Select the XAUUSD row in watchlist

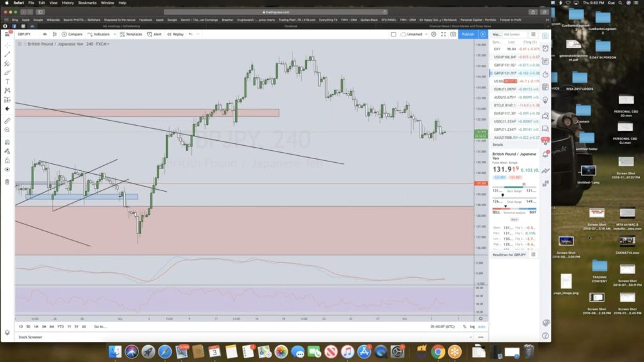pos(515,138)
